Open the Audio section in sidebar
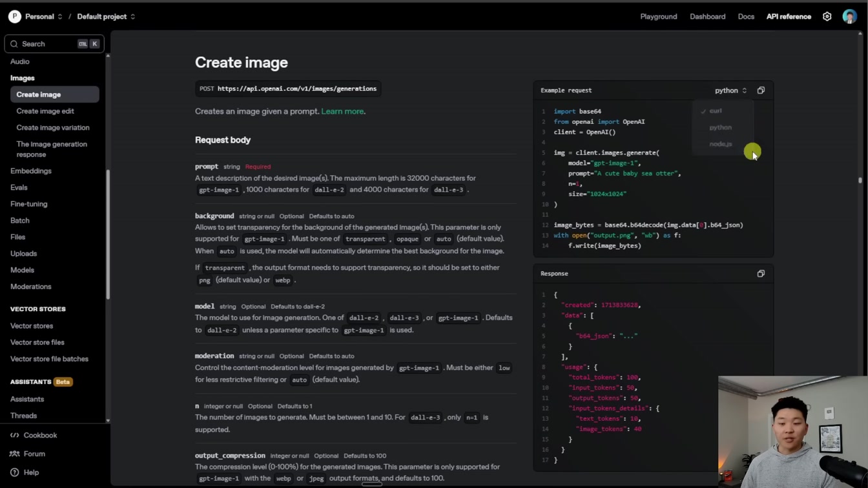The width and height of the screenshot is (868, 488). 20,61
